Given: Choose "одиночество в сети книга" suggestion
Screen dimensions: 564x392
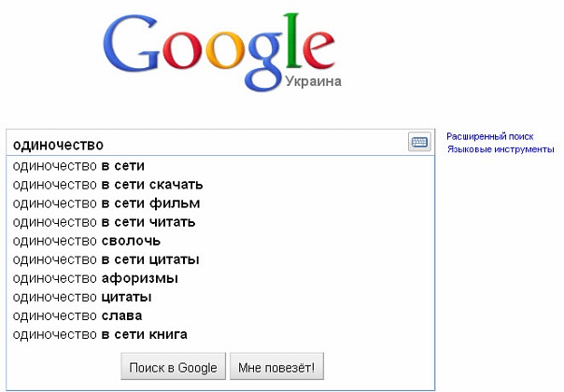Looking at the screenshot, I should pyautogui.click(x=100, y=334).
